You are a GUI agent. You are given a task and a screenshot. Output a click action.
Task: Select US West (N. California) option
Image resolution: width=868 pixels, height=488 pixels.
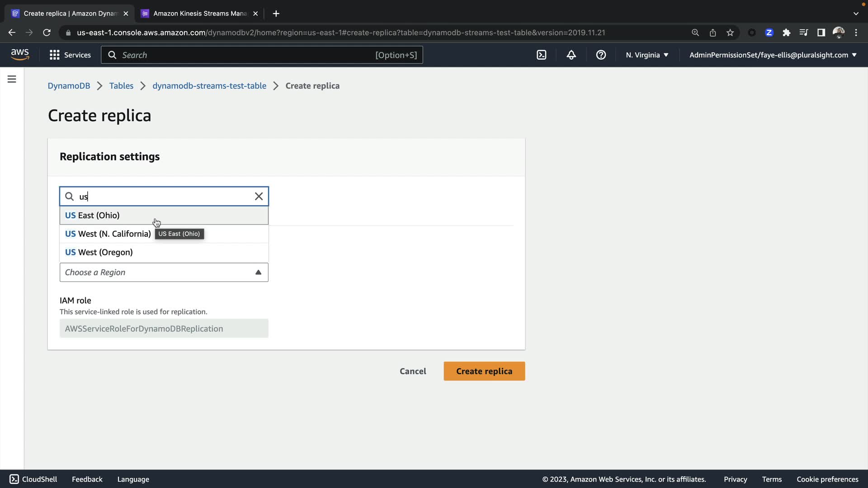click(x=108, y=234)
